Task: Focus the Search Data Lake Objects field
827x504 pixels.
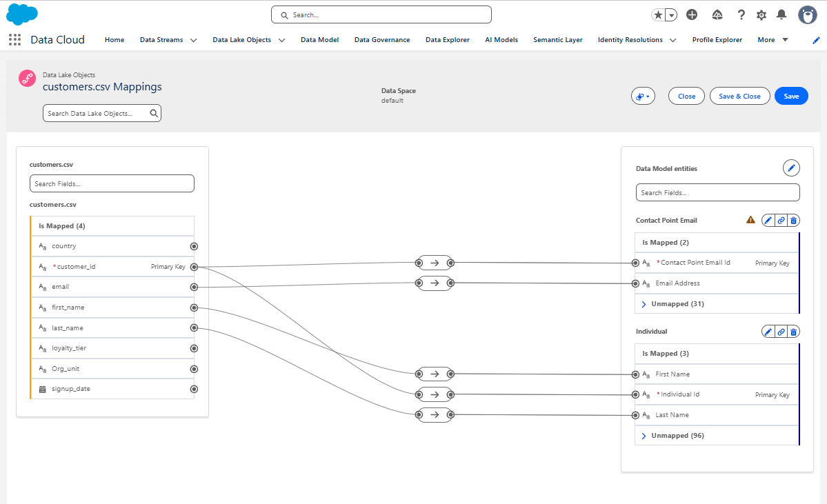Action: [102, 113]
